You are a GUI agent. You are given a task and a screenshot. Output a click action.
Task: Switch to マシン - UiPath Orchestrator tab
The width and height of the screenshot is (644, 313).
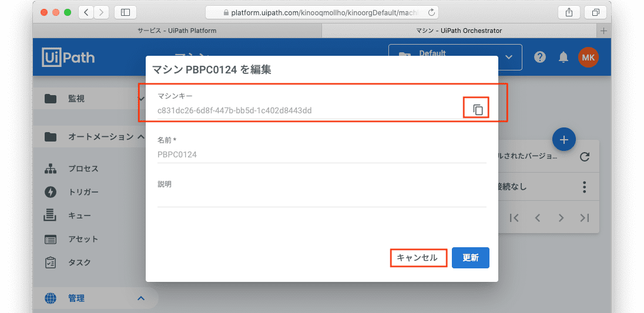coord(459,31)
